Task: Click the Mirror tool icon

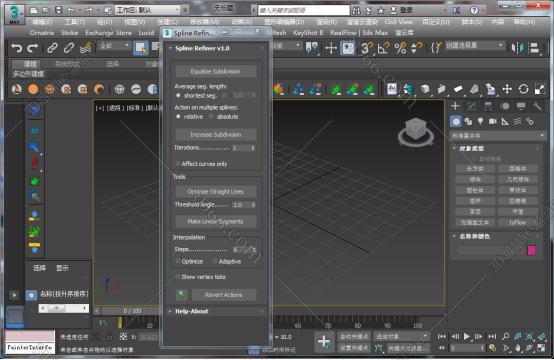Action: (518, 48)
